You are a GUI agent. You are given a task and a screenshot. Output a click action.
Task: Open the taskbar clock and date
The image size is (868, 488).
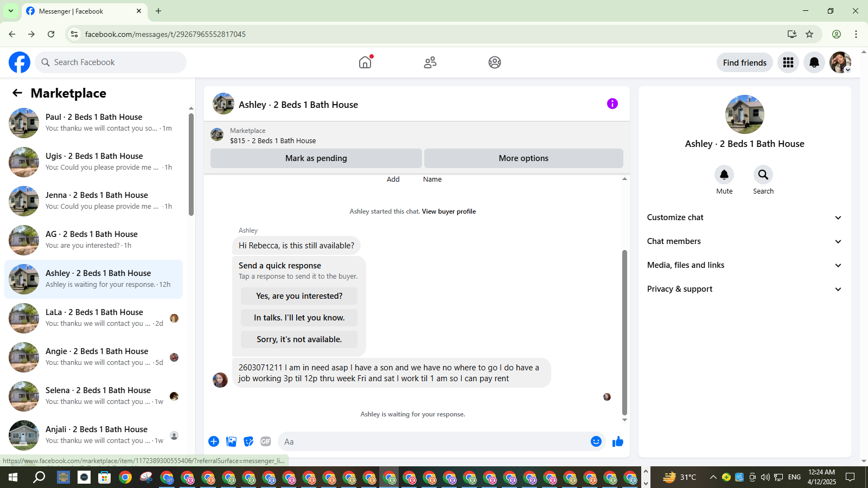[x=822, y=477]
